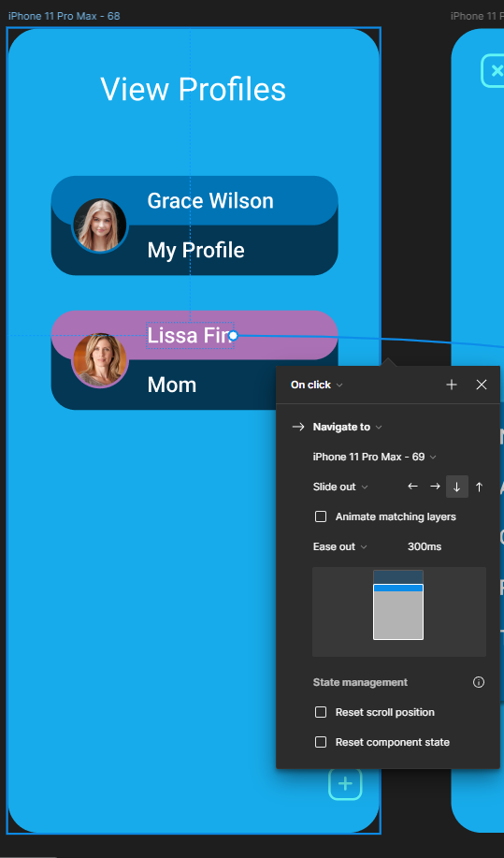Select the Lissa Fin name text layer
The height and width of the screenshot is (858, 504).
coord(190,335)
